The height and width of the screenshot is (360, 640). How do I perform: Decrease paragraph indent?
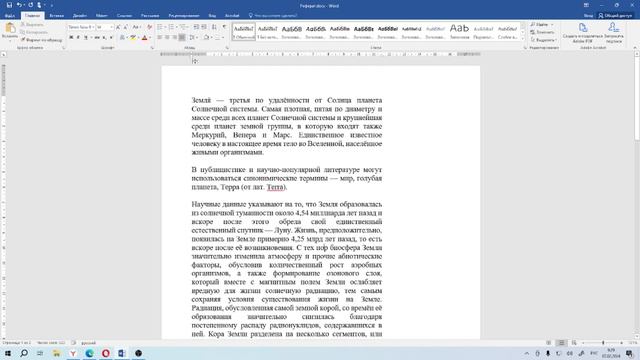[x=196, y=27]
